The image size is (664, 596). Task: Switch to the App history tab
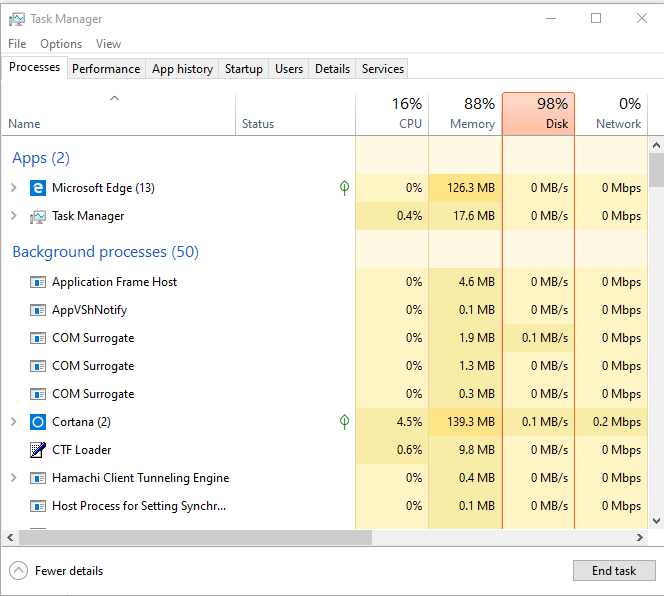pyautogui.click(x=183, y=69)
